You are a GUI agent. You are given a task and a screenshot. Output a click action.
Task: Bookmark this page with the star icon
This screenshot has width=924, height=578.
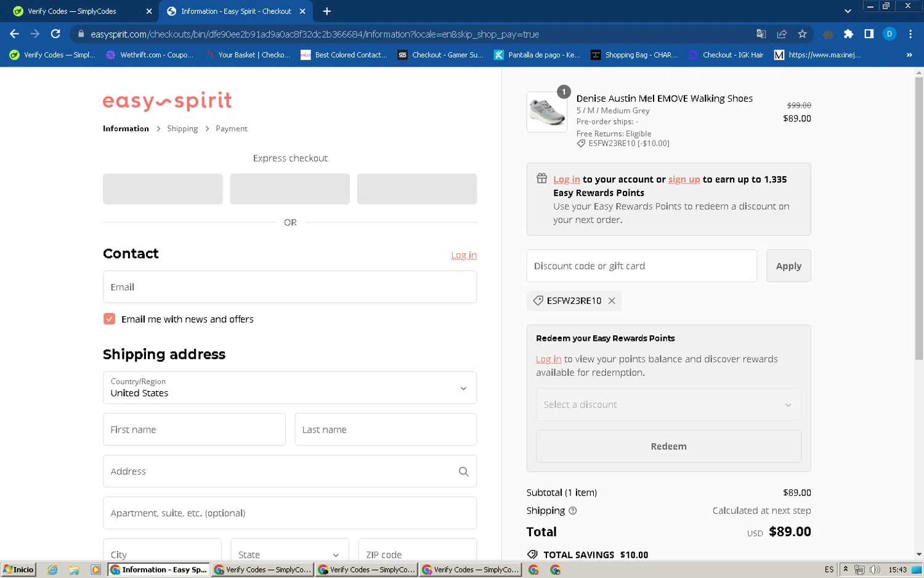(x=802, y=34)
